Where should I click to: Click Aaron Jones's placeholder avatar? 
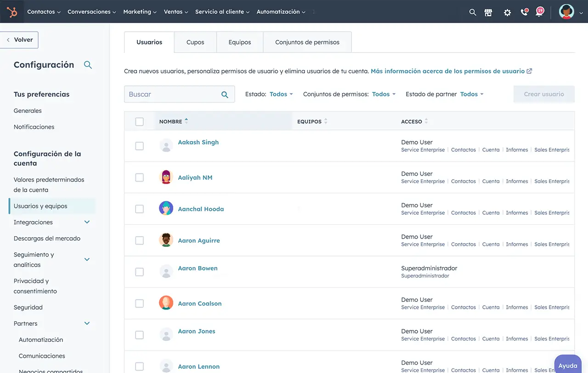pos(166,334)
